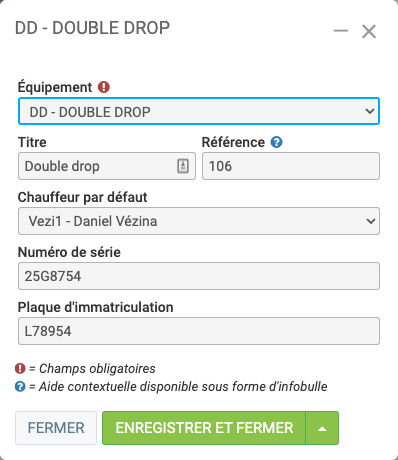
Task: Click the red required-field icon beside Équipement
Action: [104, 87]
